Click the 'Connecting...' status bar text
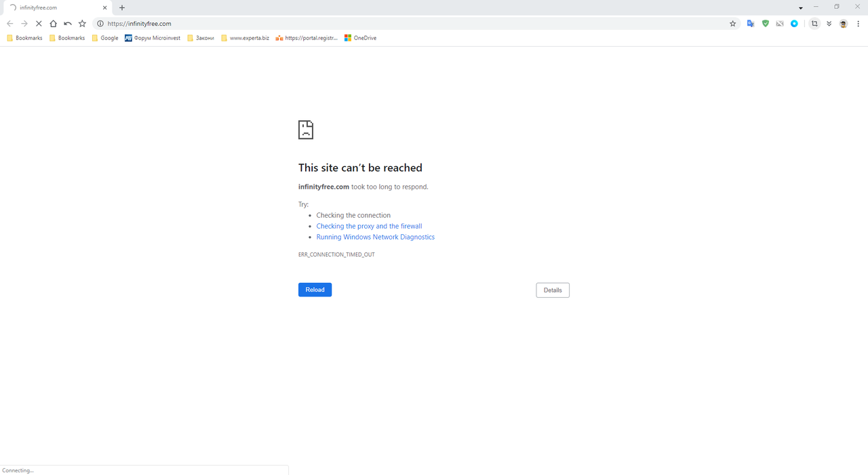The image size is (868, 475). [18, 470]
